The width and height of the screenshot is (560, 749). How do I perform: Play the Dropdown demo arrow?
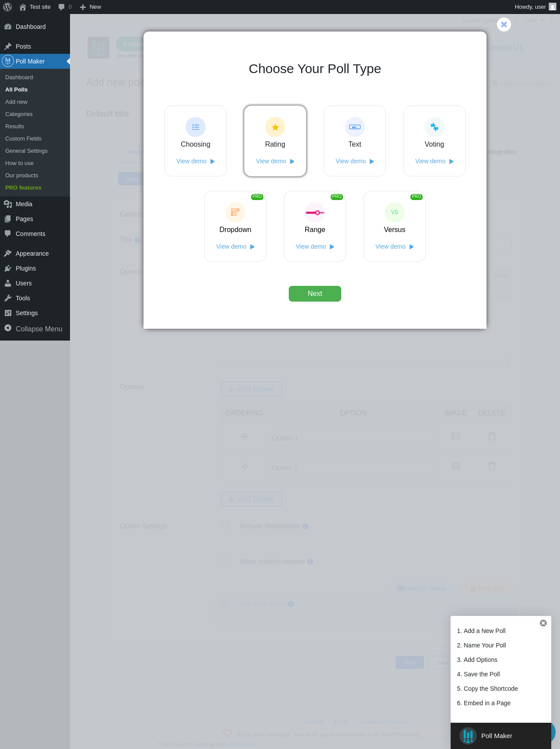click(252, 247)
